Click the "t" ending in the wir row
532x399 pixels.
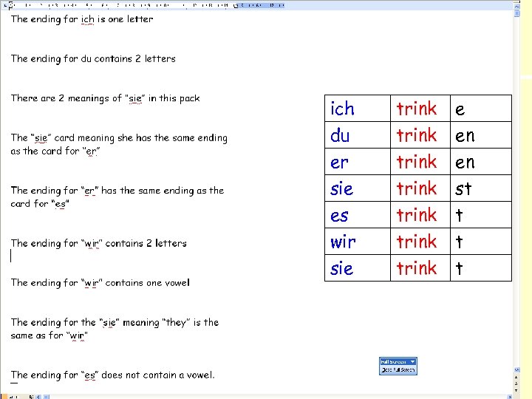(459, 242)
